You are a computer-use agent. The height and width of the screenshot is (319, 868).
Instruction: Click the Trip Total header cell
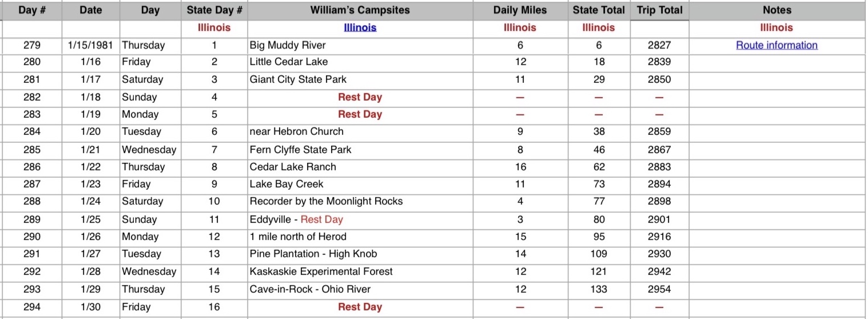659,10
